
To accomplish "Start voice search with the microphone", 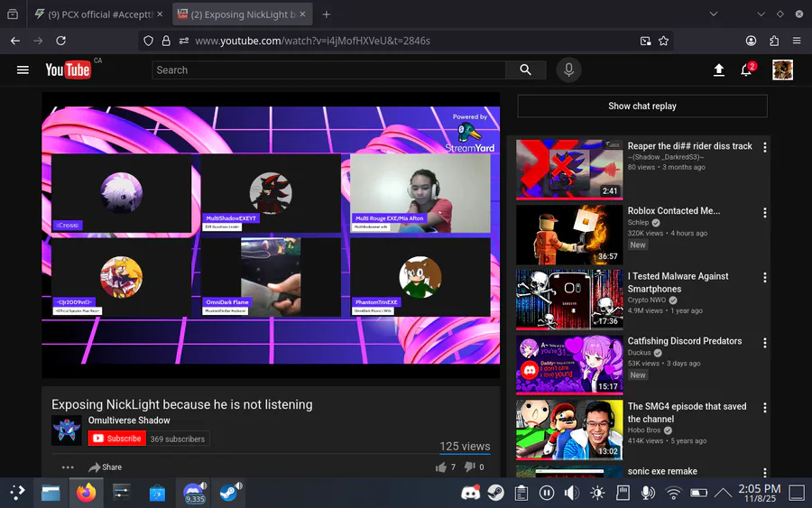I will 568,69.
